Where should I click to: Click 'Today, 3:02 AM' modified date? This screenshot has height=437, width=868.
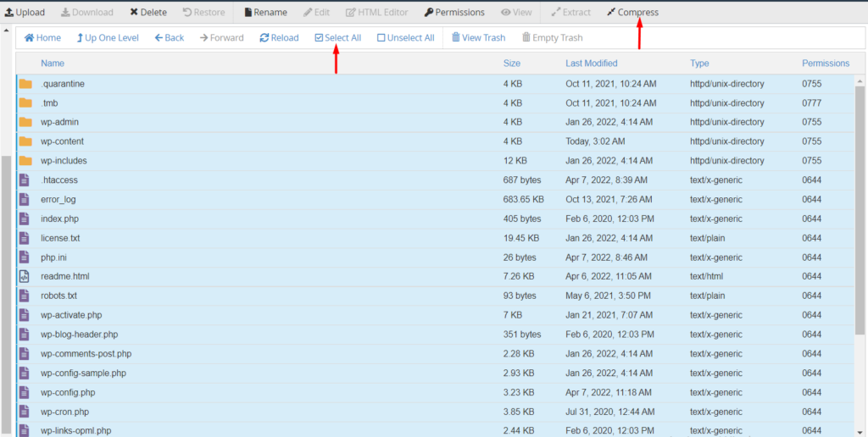pyautogui.click(x=595, y=141)
